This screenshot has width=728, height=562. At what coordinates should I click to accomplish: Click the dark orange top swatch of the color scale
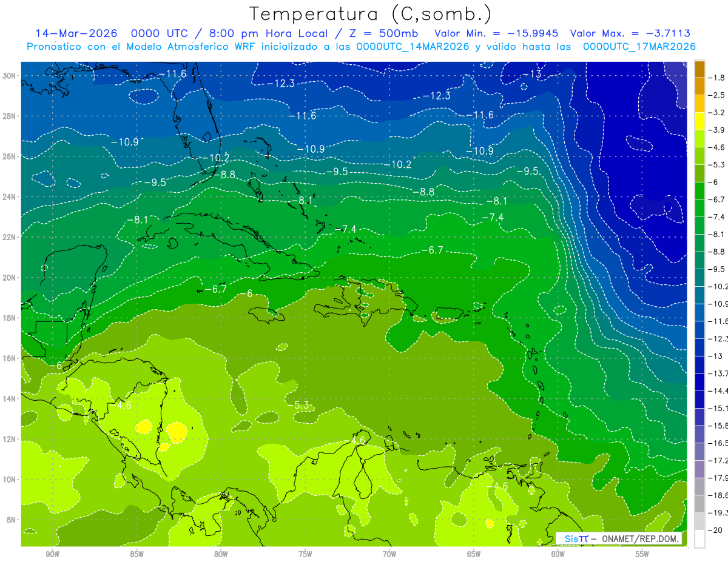[699, 69]
